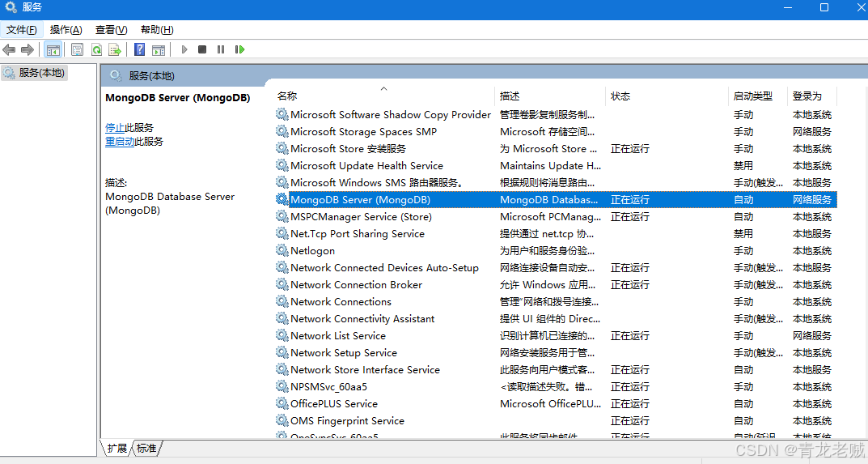Viewport: 868px width, 464px height.
Task: Switch to the 标准 tab
Action: (x=146, y=448)
